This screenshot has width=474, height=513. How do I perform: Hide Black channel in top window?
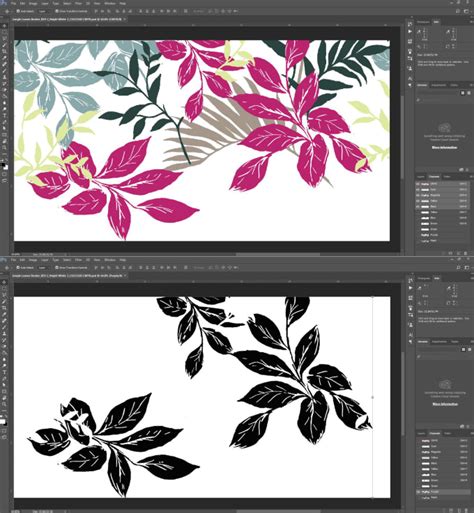(x=418, y=207)
